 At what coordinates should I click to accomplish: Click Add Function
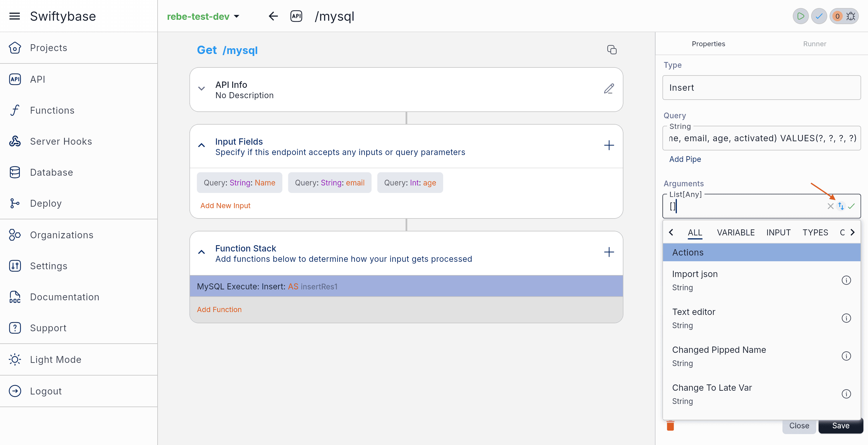[219, 309]
